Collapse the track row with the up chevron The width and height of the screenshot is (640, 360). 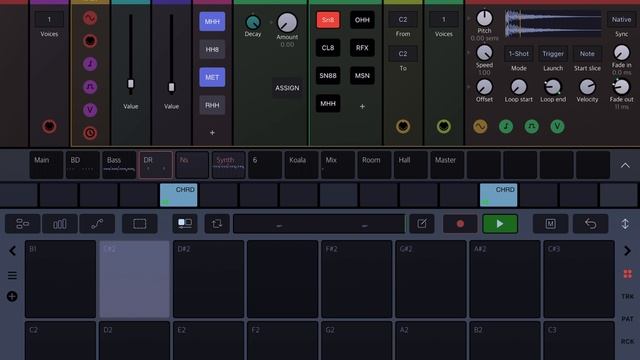[625, 165]
